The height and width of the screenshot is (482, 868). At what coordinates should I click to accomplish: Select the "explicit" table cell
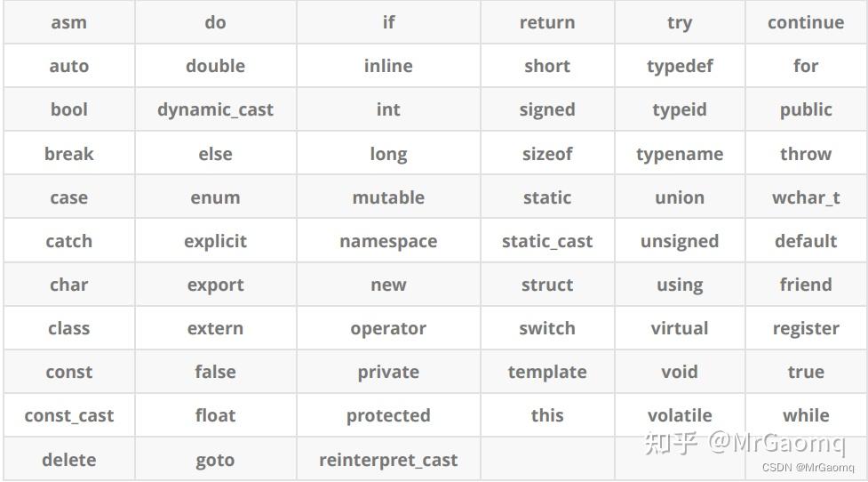[215, 241]
